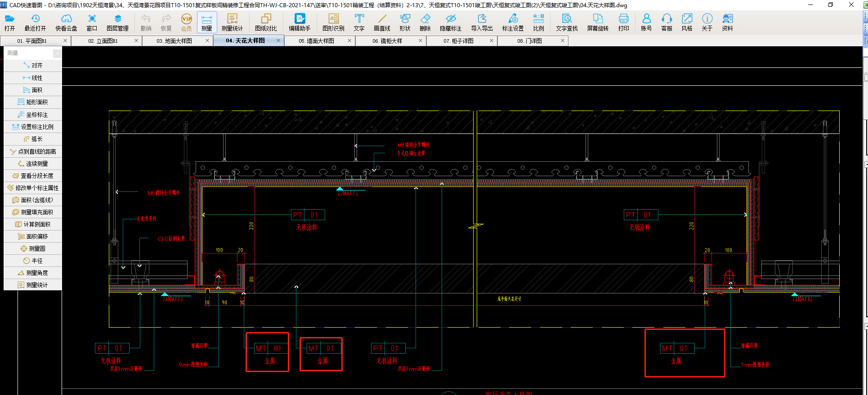Select the 文字 text tool
Image resolution: width=868 pixels, height=395 pixels.
click(359, 22)
